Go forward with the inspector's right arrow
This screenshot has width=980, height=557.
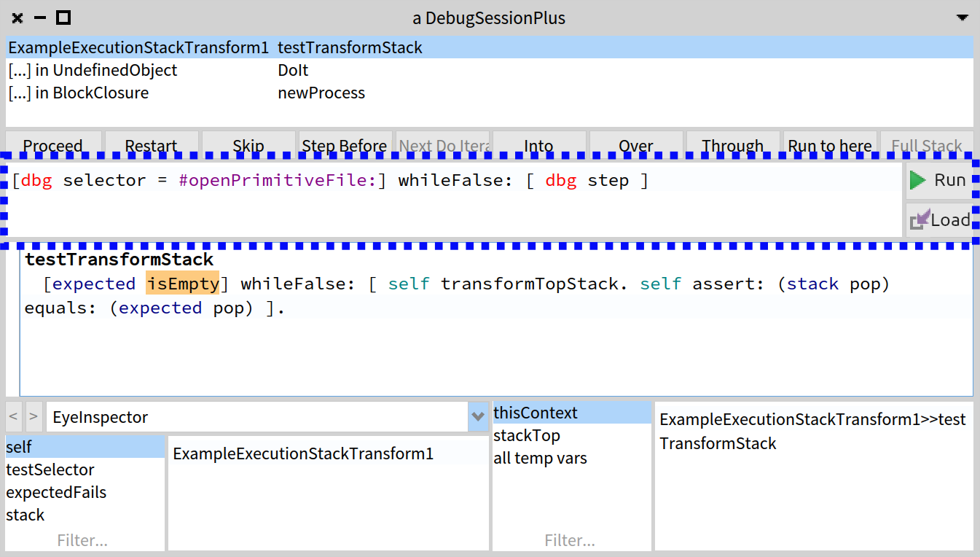click(x=34, y=417)
